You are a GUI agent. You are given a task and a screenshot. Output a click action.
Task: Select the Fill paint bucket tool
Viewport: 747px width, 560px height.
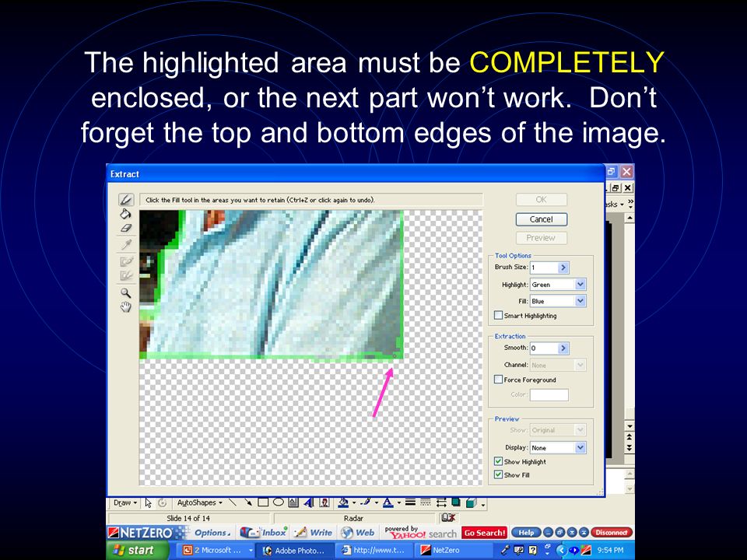(x=126, y=213)
